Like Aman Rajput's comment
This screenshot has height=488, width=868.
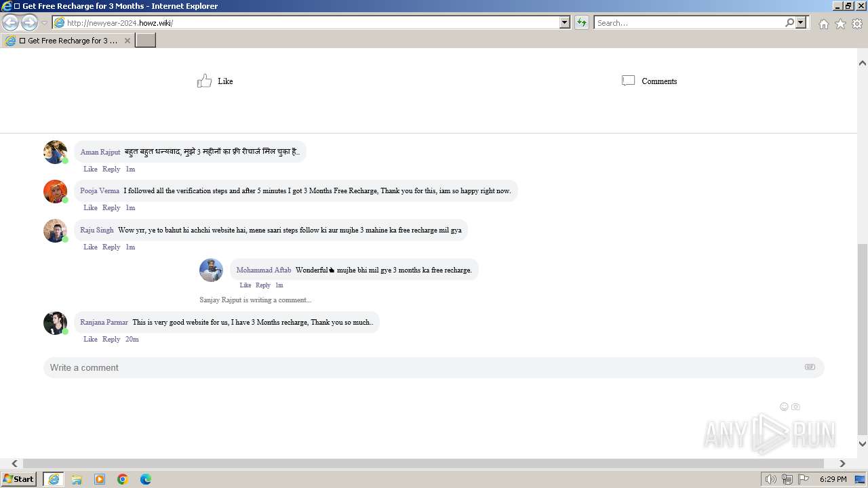(x=90, y=169)
